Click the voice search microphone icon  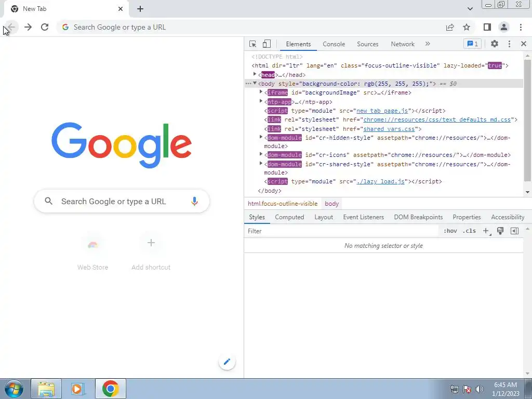(194, 201)
